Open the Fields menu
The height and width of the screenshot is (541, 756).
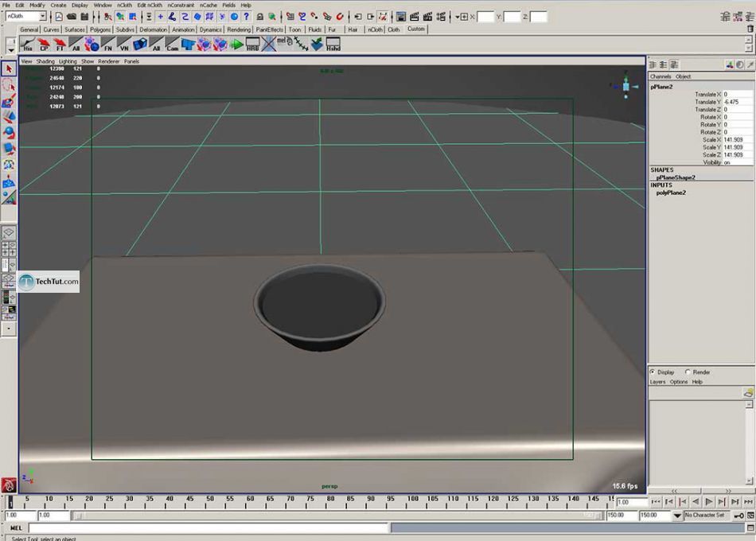pyautogui.click(x=228, y=5)
